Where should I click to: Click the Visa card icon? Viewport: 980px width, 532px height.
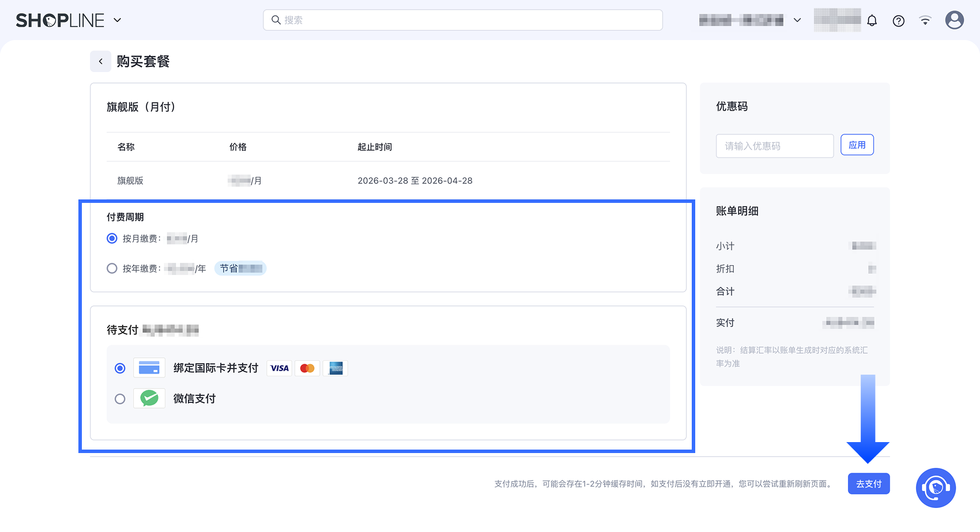[x=279, y=368]
